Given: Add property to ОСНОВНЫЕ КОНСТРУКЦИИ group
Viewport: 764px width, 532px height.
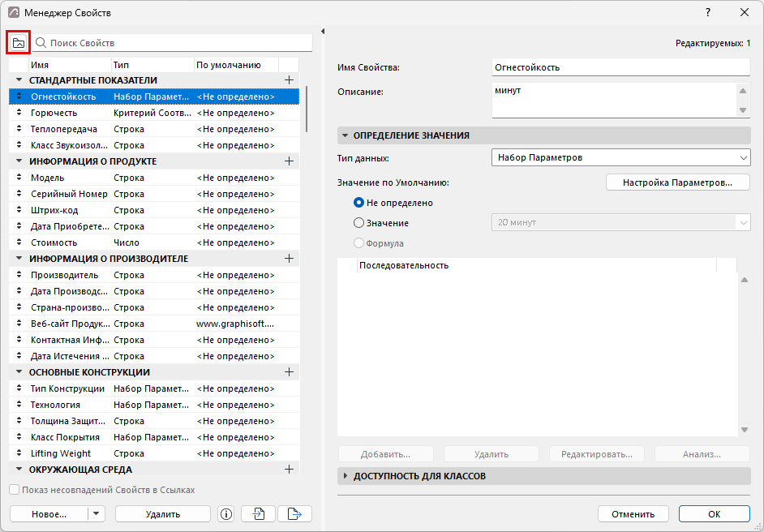Looking at the screenshot, I should coord(289,372).
